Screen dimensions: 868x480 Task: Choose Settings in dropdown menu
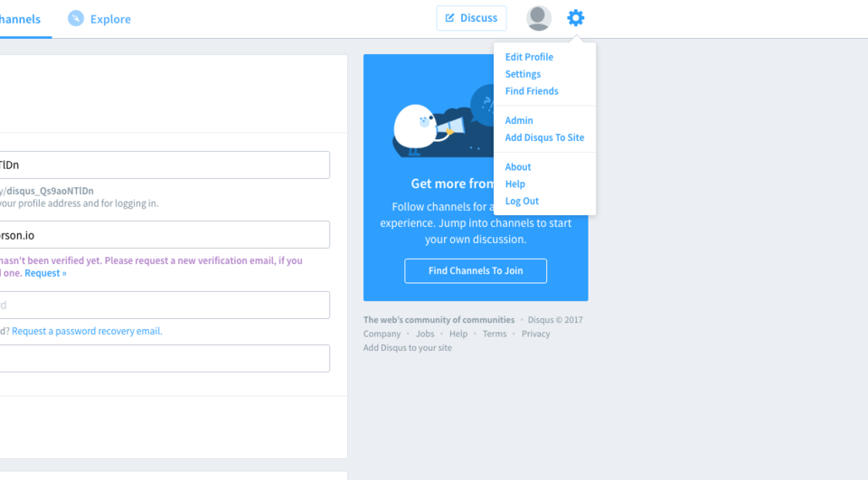(x=523, y=74)
